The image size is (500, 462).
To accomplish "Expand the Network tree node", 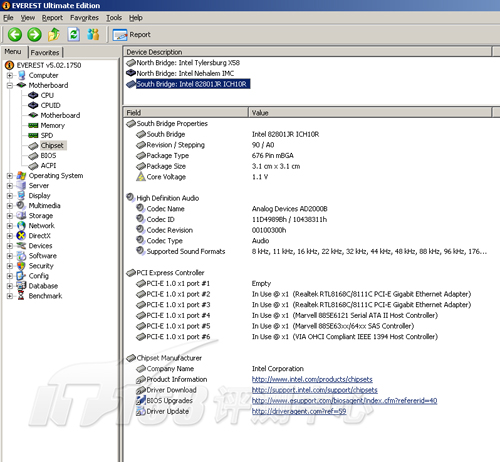I will [x=10, y=226].
